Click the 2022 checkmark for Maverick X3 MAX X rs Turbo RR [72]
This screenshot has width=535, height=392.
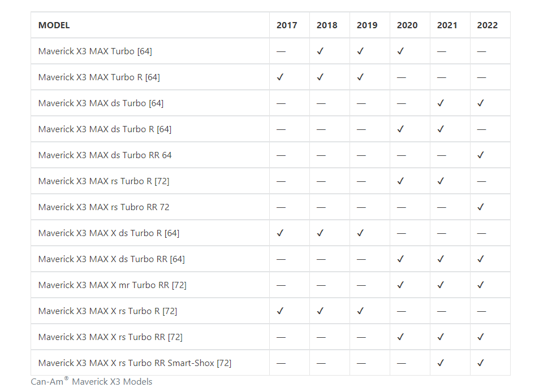point(481,337)
